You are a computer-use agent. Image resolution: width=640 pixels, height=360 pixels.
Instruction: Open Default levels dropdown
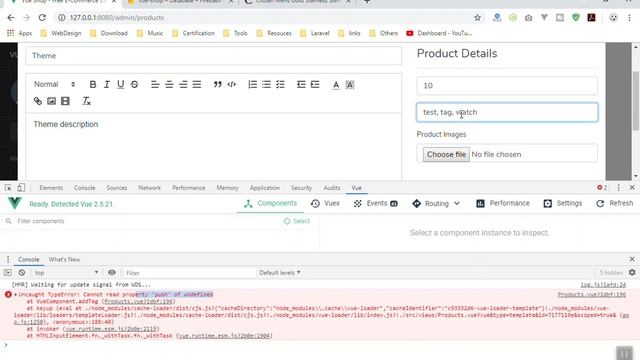(x=280, y=272)
